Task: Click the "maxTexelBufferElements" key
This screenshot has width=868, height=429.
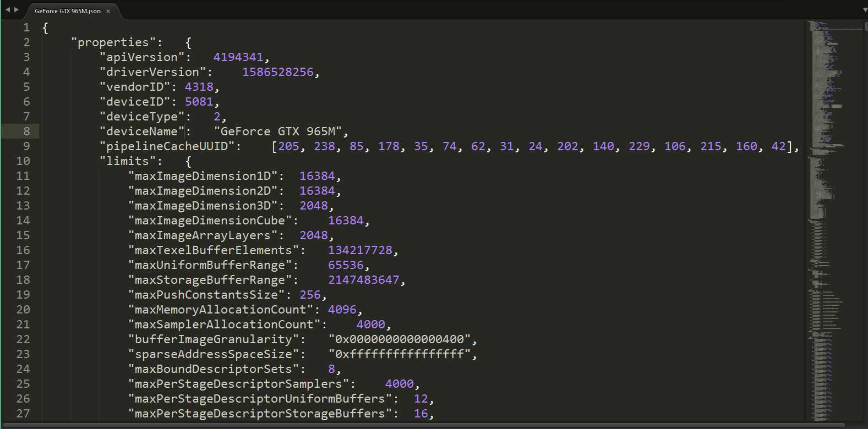Action: (214, 250)
